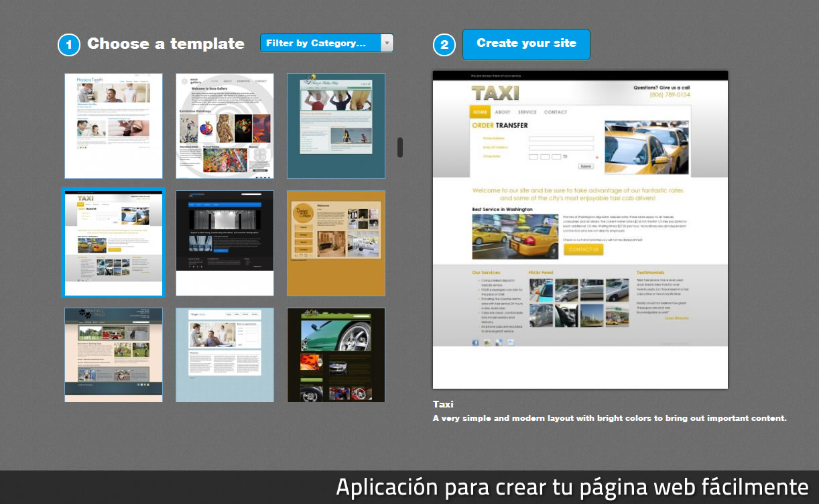Select the green sports car template
This screenshot has height=504, width=819.
coord(336,355)
